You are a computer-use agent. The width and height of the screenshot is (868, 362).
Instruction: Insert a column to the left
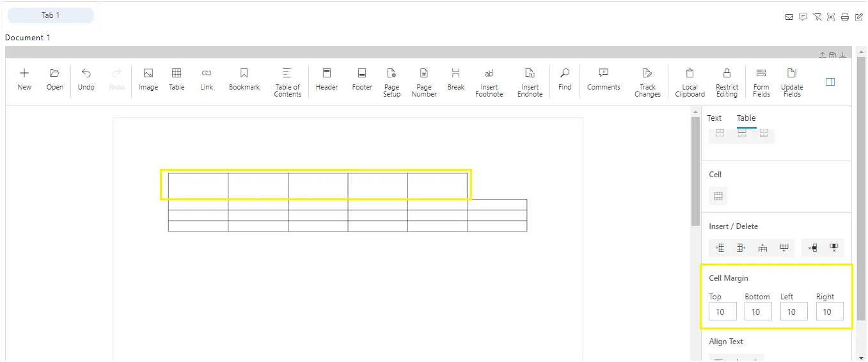pos(720,248)
